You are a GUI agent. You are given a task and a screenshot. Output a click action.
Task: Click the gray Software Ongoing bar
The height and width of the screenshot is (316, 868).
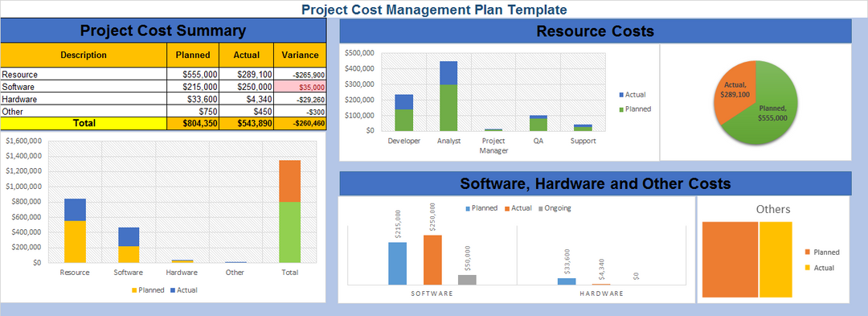pyautogui.click(x=467, y=280)
